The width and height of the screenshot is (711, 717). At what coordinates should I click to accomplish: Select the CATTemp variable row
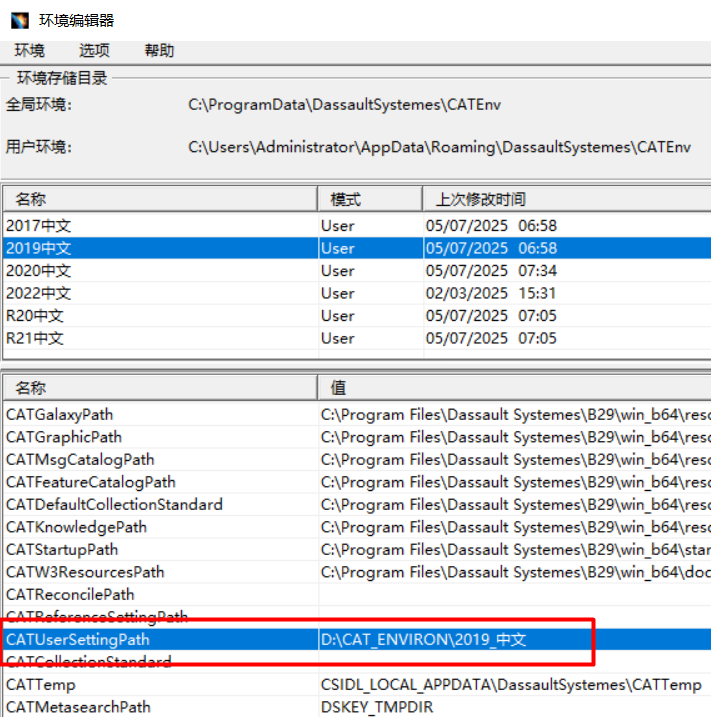click(x=40, y=685)
